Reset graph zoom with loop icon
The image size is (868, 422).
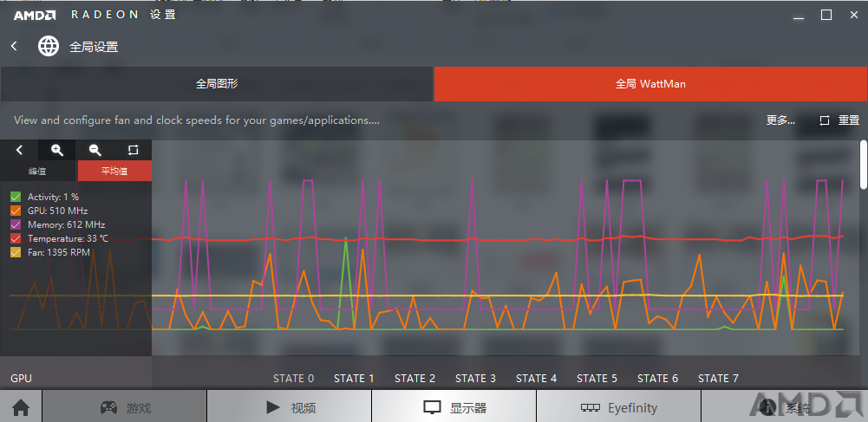[133, 150]
